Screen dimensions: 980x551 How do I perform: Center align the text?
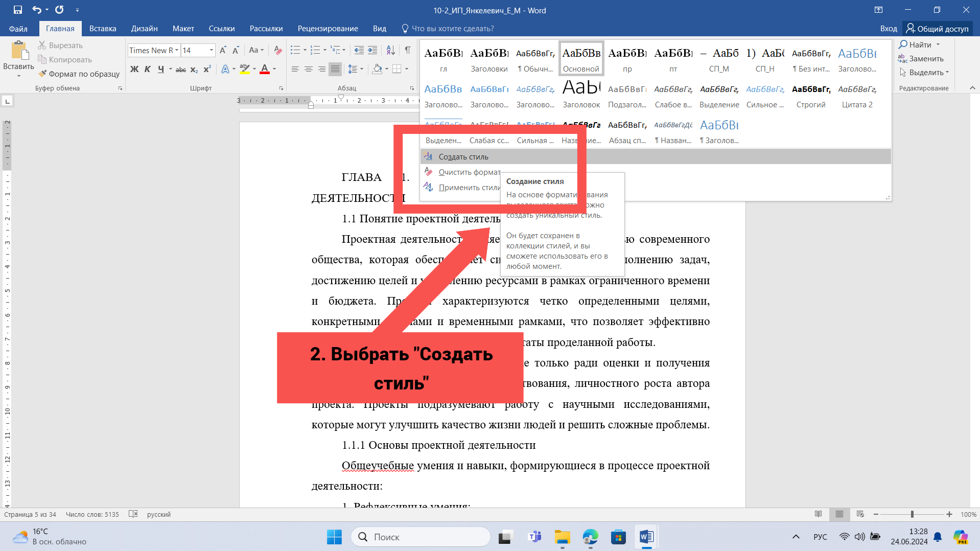pyautogui.click(x=309, y=69)
